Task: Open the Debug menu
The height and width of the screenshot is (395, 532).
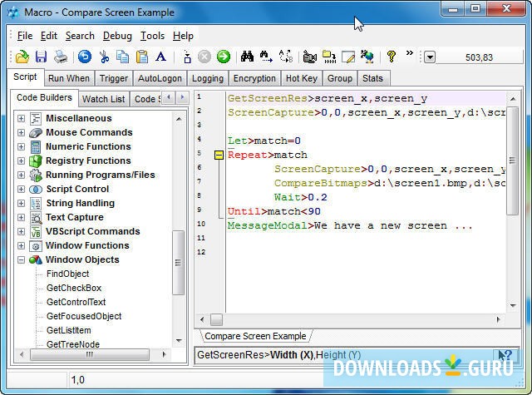Action: point(117,36)
